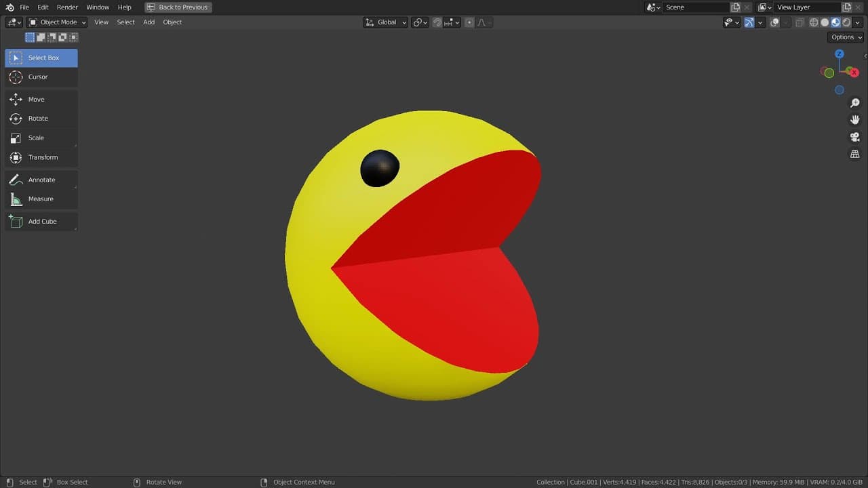Open the snapping options dropdown

click(x=452, y=22)
